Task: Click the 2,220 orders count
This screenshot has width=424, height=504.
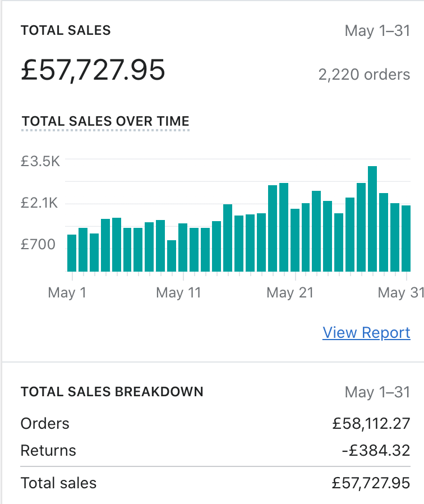Action: (x=364, y=75)
